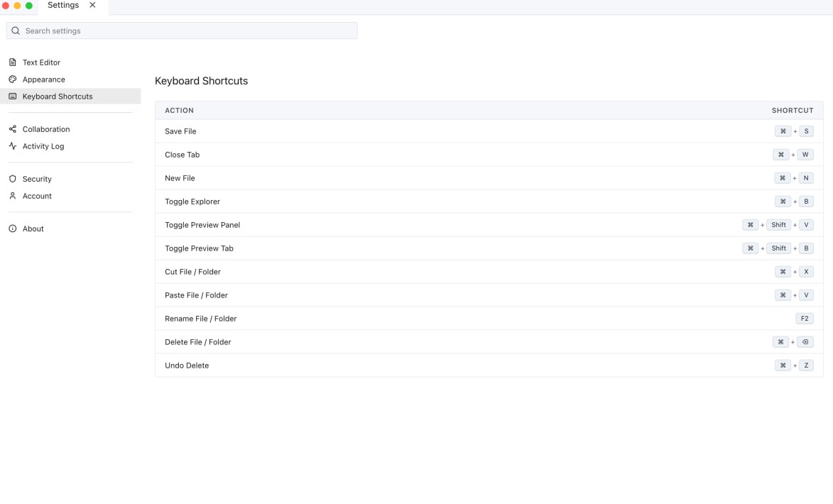Open the Collaboration settings section
The image size is (833, 504).
coord(46,129)
